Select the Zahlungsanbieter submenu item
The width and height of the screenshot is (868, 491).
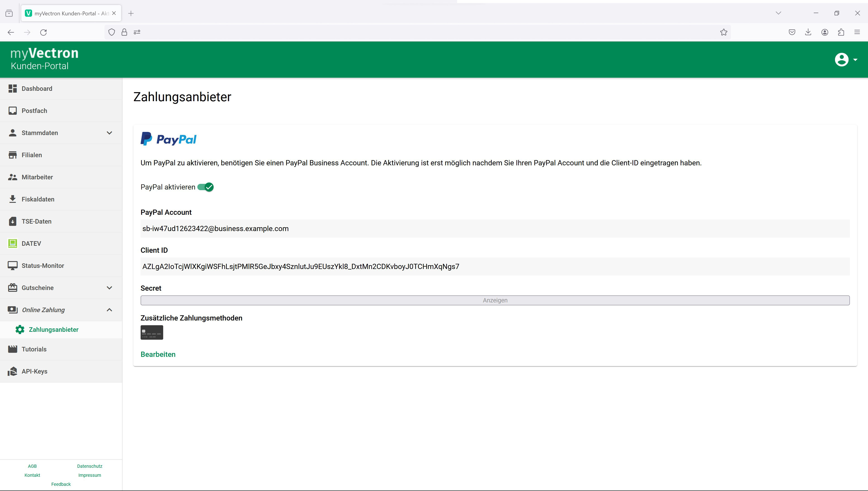[53, 330]
